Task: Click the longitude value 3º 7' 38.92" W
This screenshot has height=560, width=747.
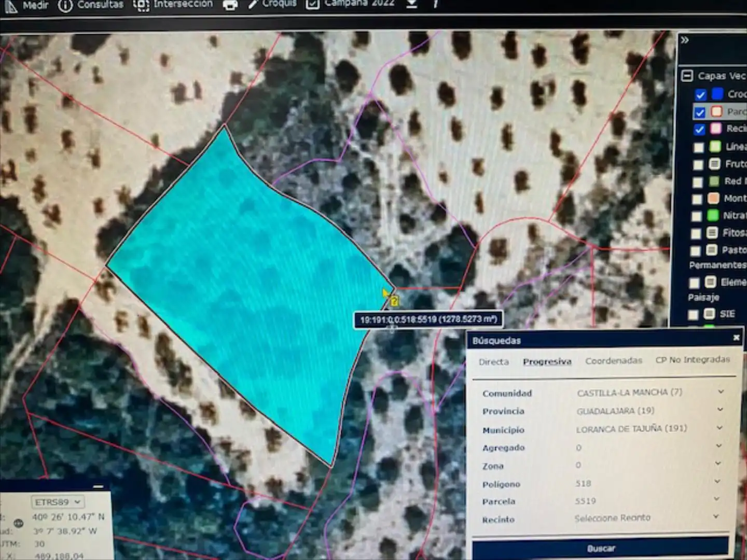Action: [x=64, y=531]
